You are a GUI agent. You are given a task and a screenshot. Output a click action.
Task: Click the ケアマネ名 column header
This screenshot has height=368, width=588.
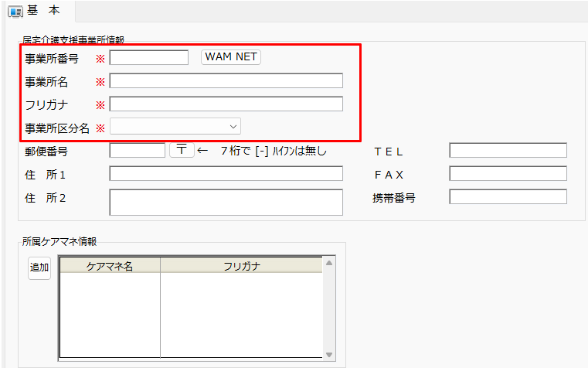tap(110, 266)
